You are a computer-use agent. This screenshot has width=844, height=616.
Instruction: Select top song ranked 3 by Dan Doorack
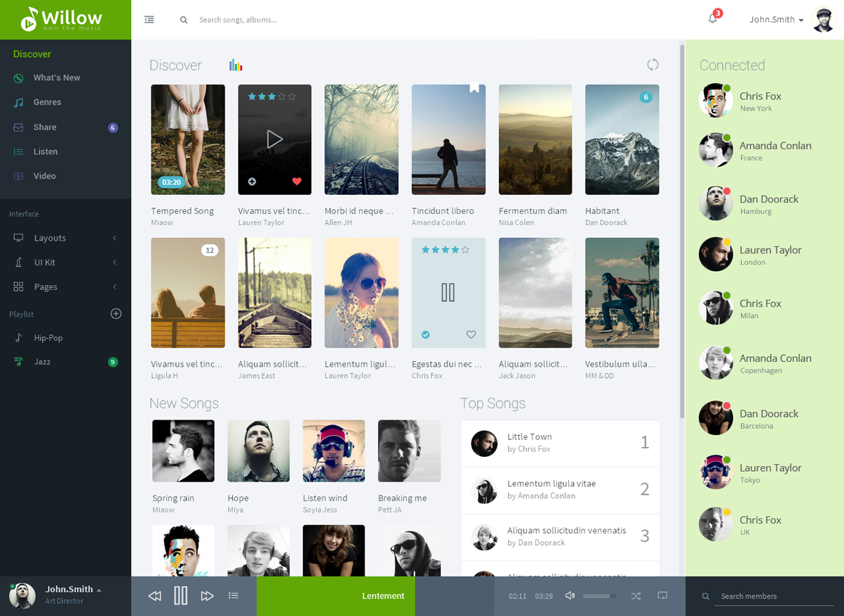(560, 537)
